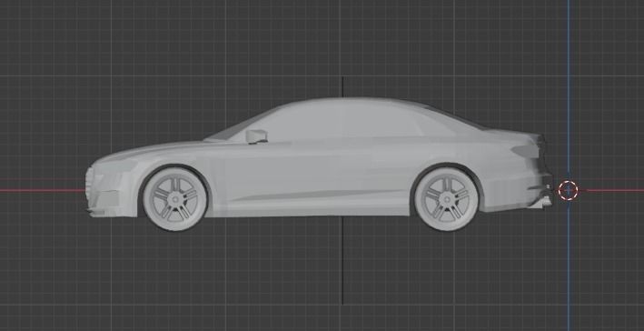Select the car model's front wheel
Viewport: 644px width, 331px height.
tap(175, 199)
